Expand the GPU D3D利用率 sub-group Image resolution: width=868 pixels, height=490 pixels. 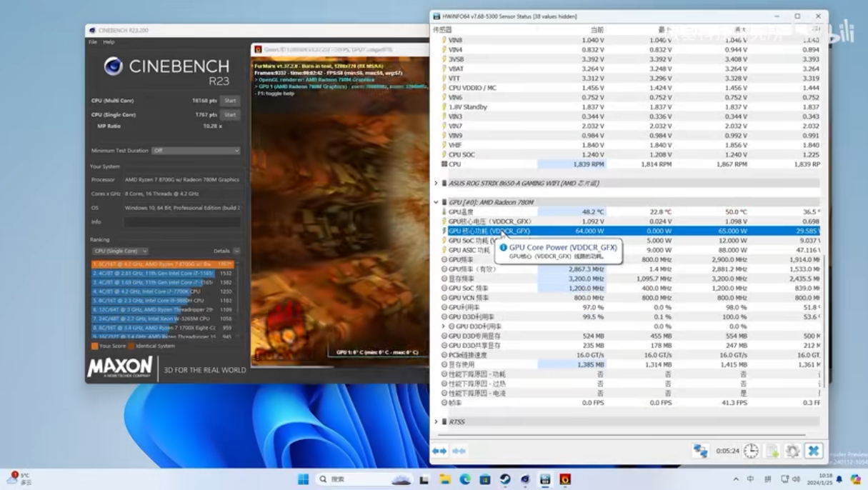pyautogui.click(x=443, y=326)
